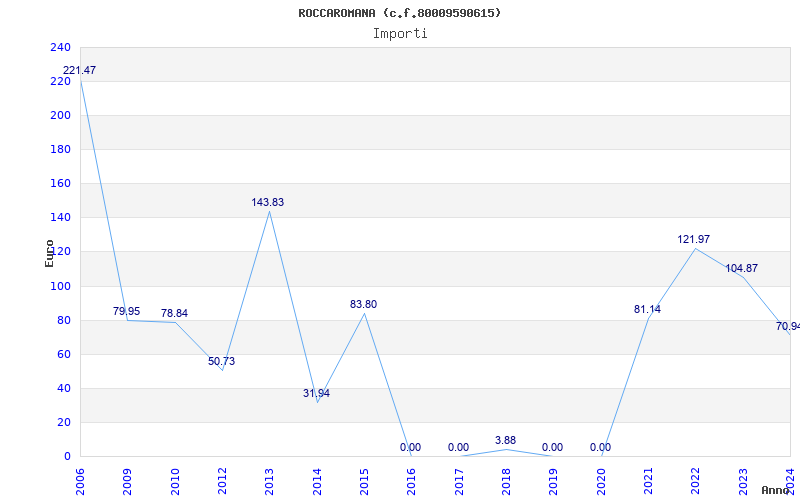Click the 2020 x-axis year label
This screenshot has height=500, width=800.
[x=601, y=482]
